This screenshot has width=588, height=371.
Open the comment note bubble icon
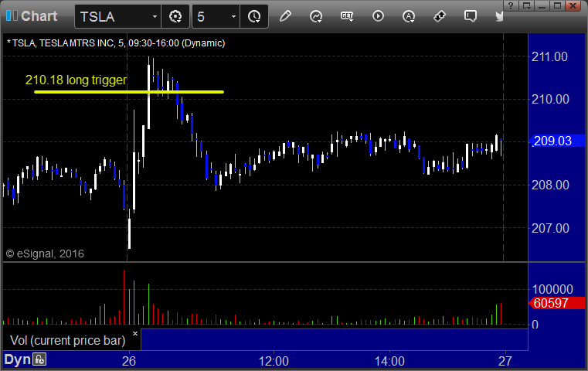tap(471, 16)
